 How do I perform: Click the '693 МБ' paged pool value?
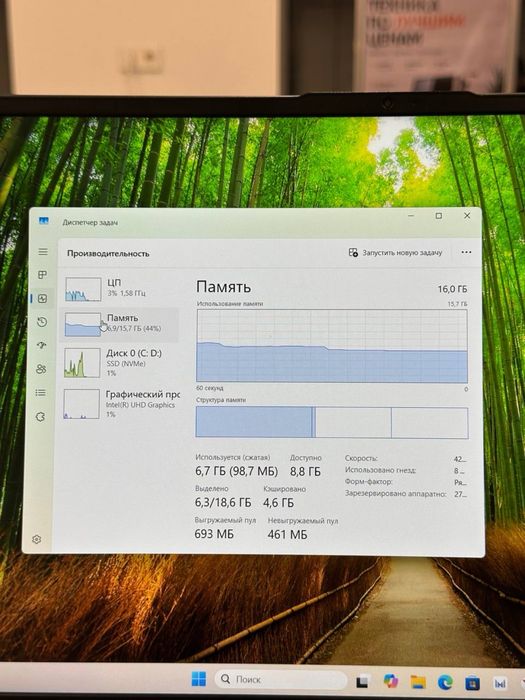coord(214,534)
